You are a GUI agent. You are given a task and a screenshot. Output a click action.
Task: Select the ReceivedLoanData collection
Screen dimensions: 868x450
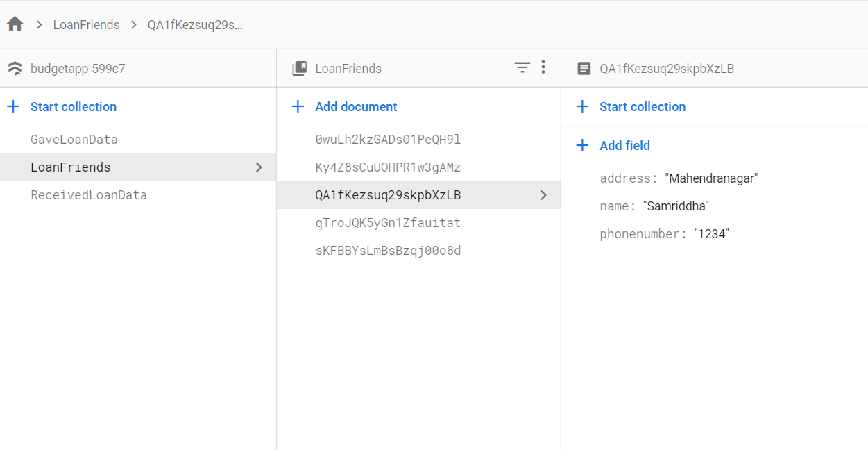(x=89, y=195)
